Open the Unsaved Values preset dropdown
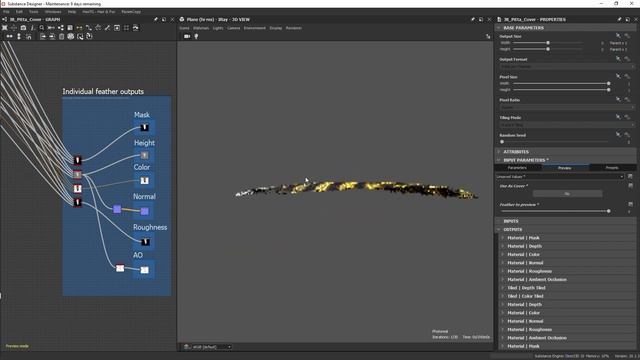This screenshot has height=360, width=640. click(560, 177)
